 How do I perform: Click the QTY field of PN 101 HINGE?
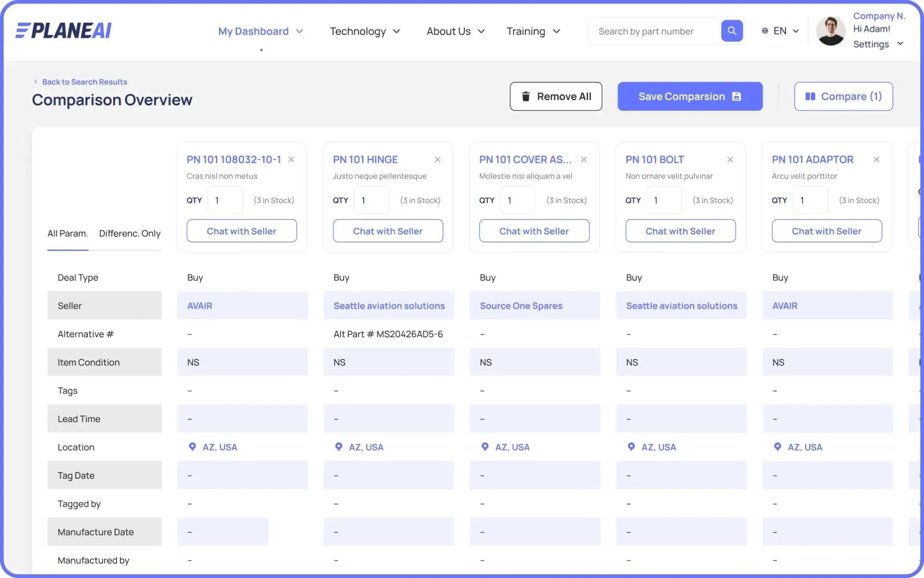(371, 200)
